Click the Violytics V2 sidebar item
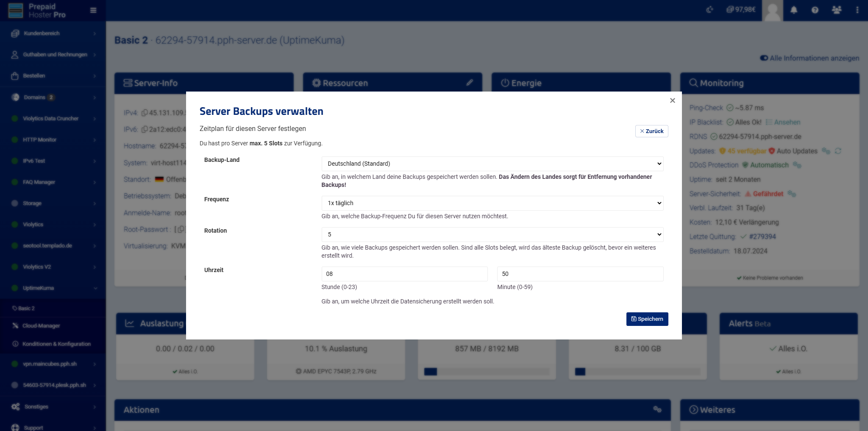The width and height of the screenshot is (868, 431). (x=53, y=267)
